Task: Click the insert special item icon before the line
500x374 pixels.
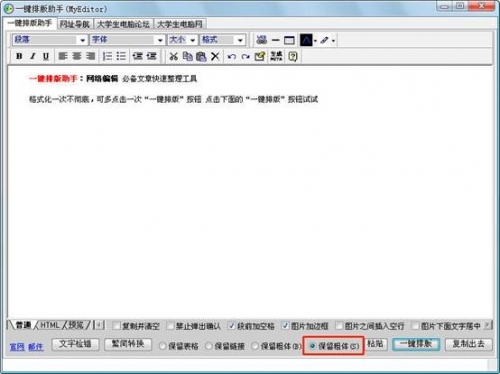Action: pos(262,40)
